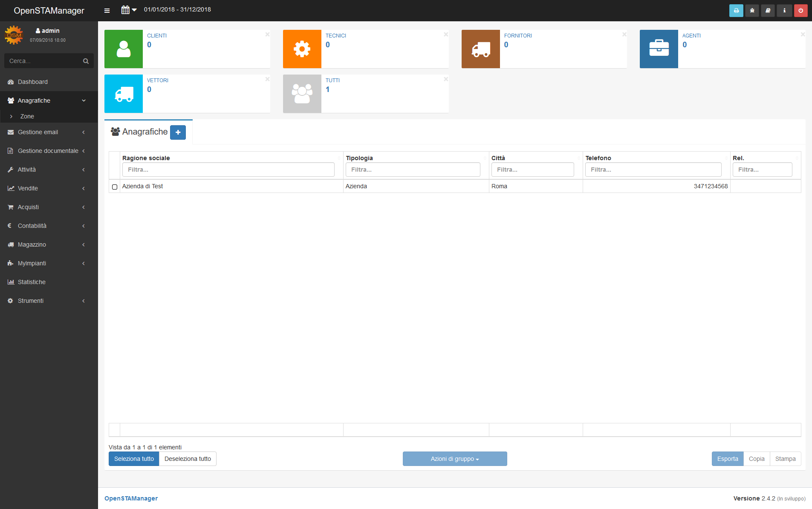This screenshot has width=812, height=509.
Task: Focus the Cerca search field
Action: click(x=43, y=61)
